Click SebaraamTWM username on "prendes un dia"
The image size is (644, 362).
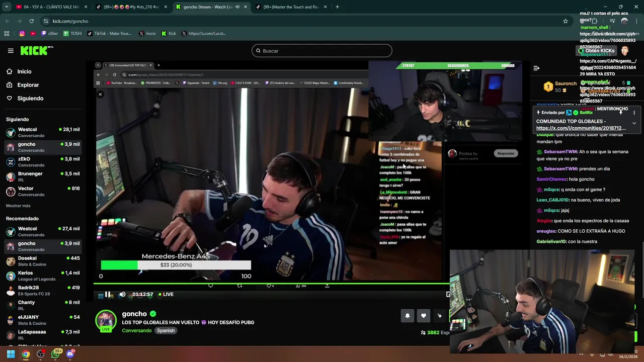coord(560,169)
